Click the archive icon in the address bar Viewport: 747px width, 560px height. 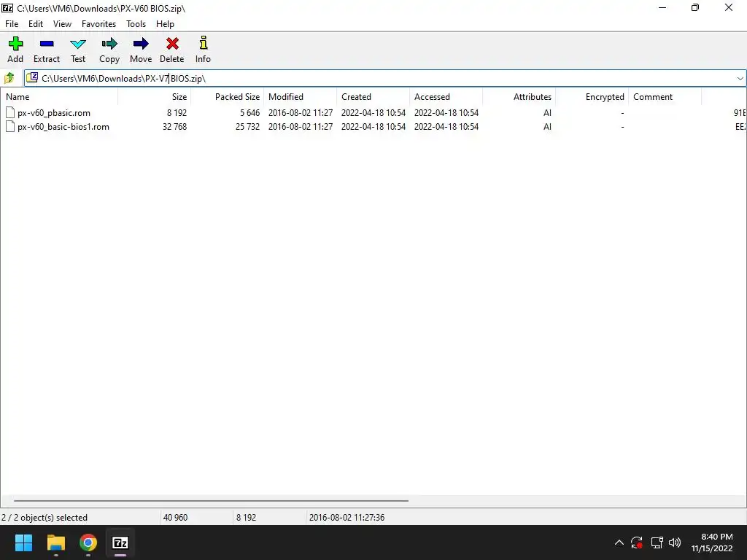32,77
